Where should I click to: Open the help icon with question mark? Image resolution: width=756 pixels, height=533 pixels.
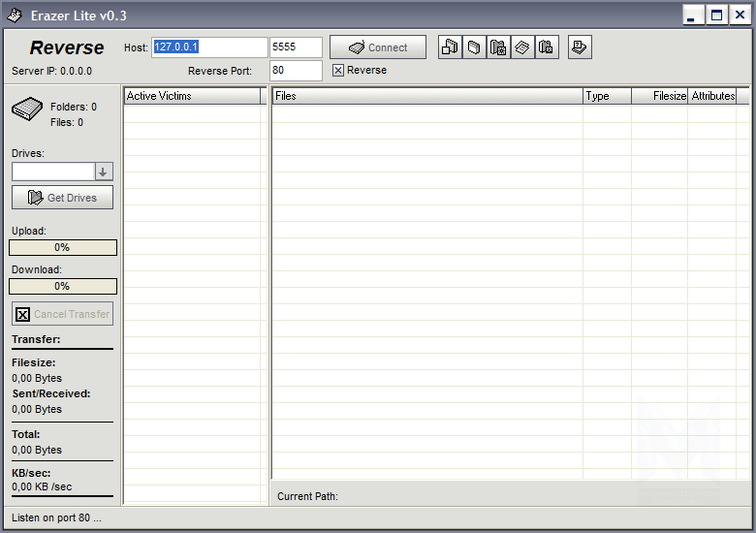(x=580, y=47)
